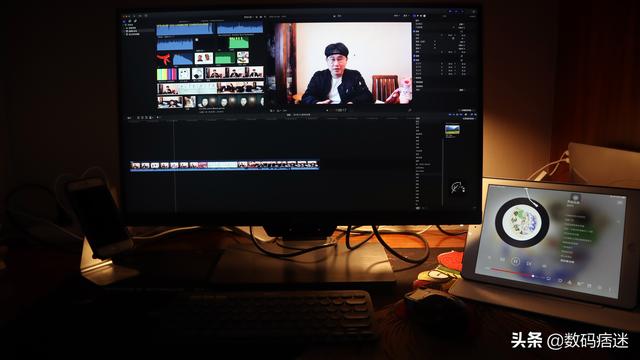Toggle the timeline panel visibility button

click(456, 11)
